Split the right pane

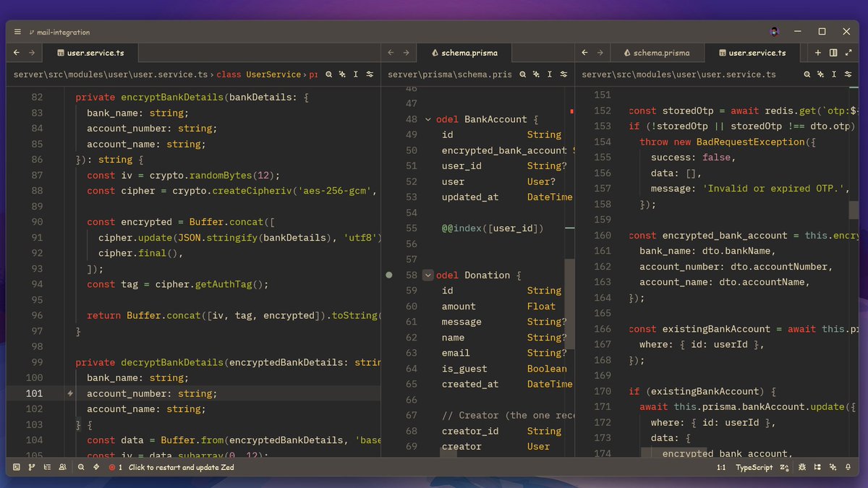[x=833, y=53]
